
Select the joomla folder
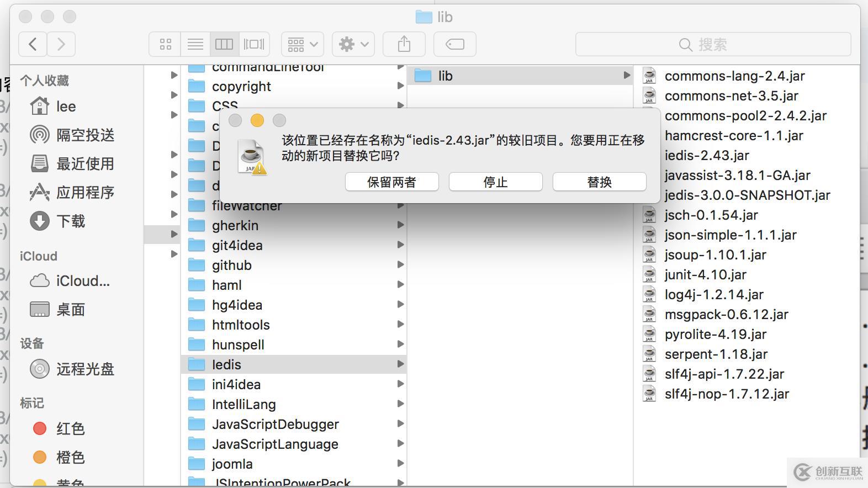coord(294,464)
